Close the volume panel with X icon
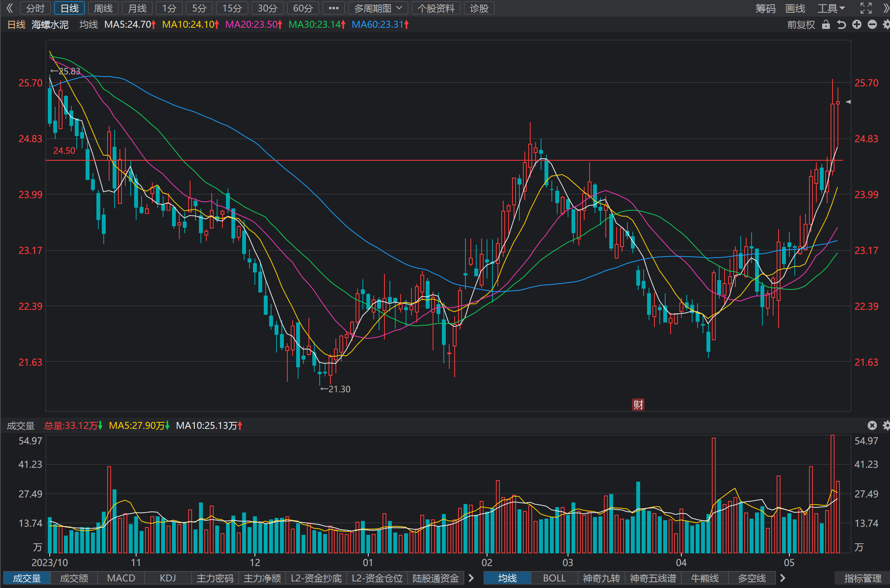This screenshot has width=890, height=588. pyautogui.click(x=872, y=425)
